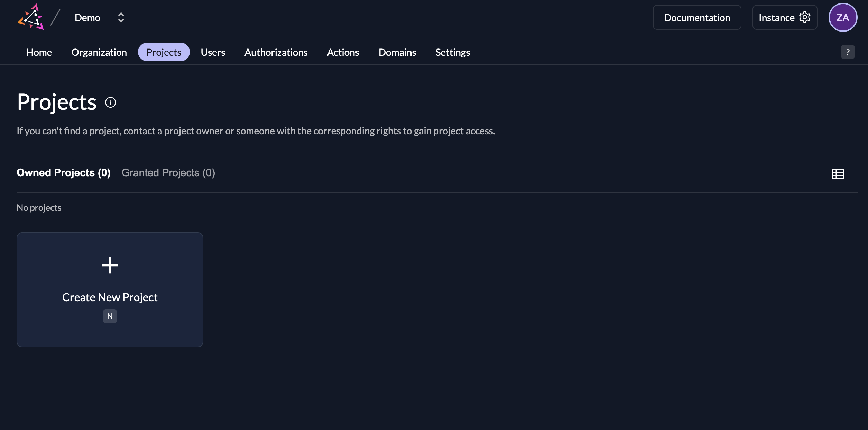Open the ZA user avatar menu
The height and width of the screenshot is (430, 868).
(x=842, y=17)
